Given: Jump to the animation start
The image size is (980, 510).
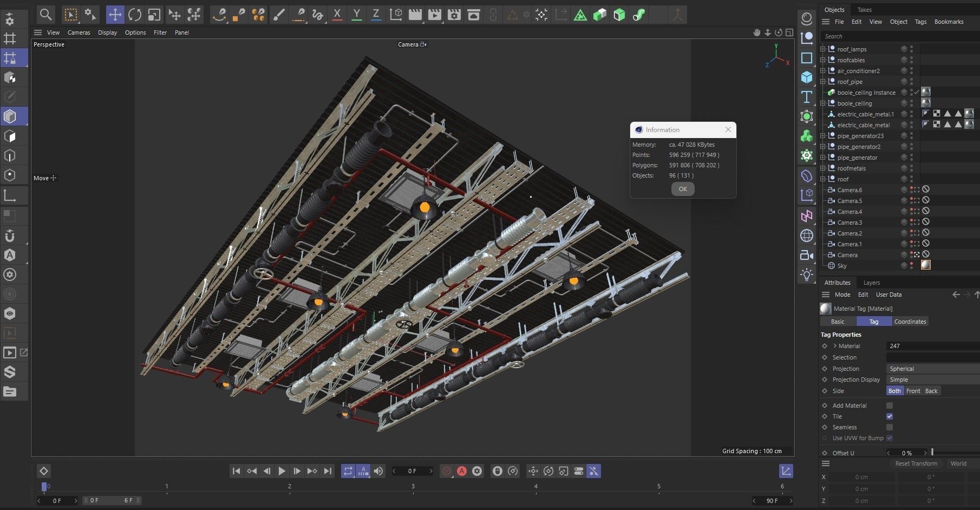Looking at the screenshot, I should point(236,471).
